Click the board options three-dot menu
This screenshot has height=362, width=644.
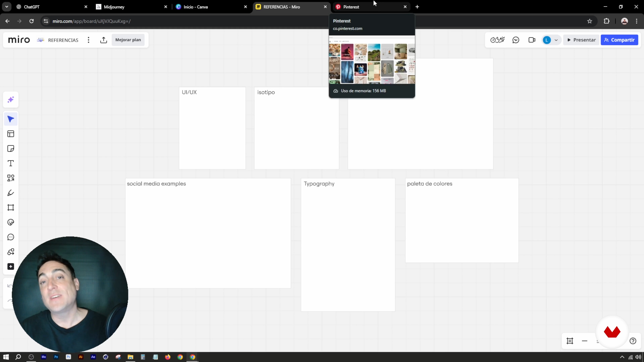tap(89, 40)
